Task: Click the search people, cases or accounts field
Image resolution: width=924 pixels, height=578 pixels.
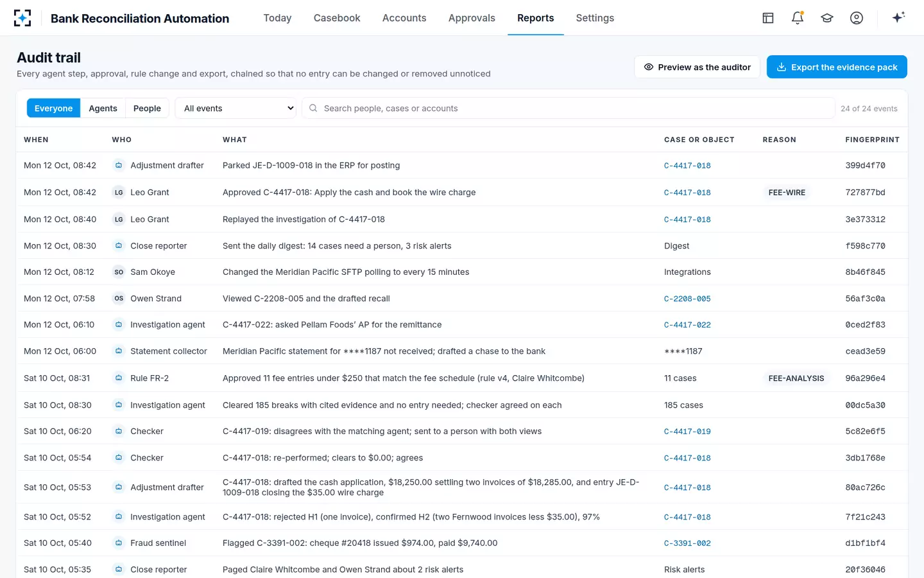Action: coord(568,108)
